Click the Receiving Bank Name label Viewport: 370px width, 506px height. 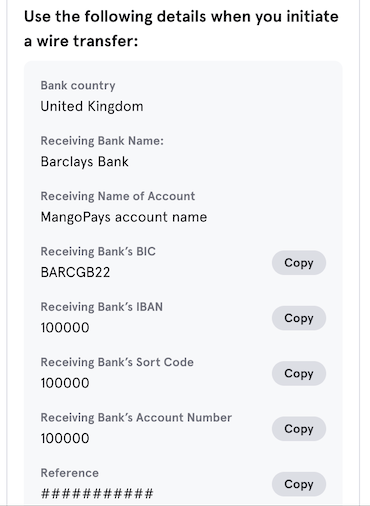(x=102, y=141)
